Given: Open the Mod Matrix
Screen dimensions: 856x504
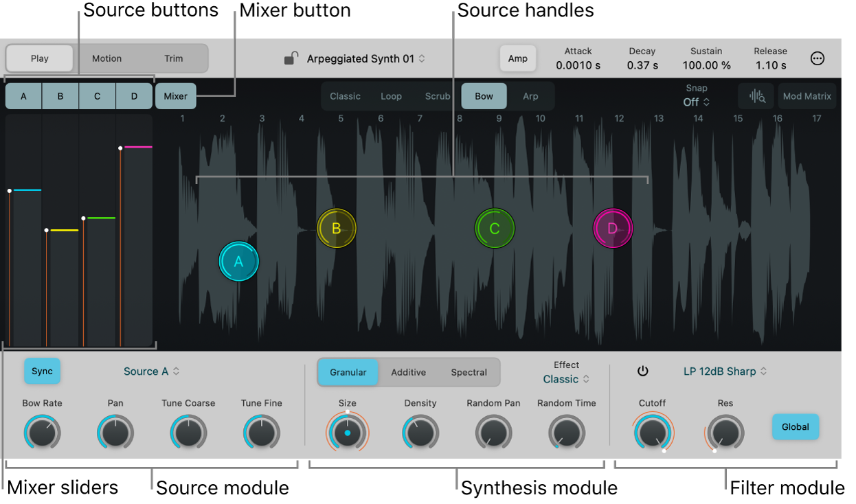Looking at the screenshot, I should point(807,96).
